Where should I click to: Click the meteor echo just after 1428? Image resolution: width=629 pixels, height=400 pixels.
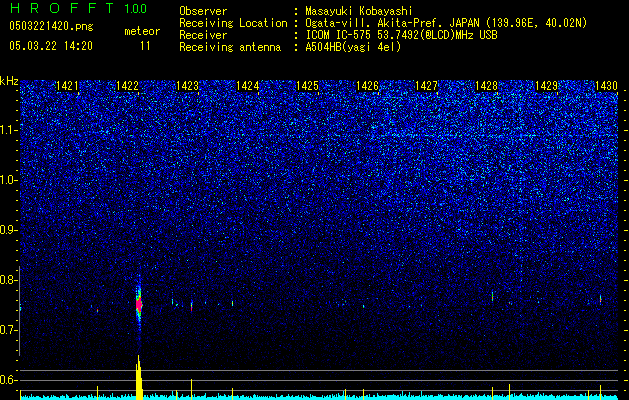[492, 297]
